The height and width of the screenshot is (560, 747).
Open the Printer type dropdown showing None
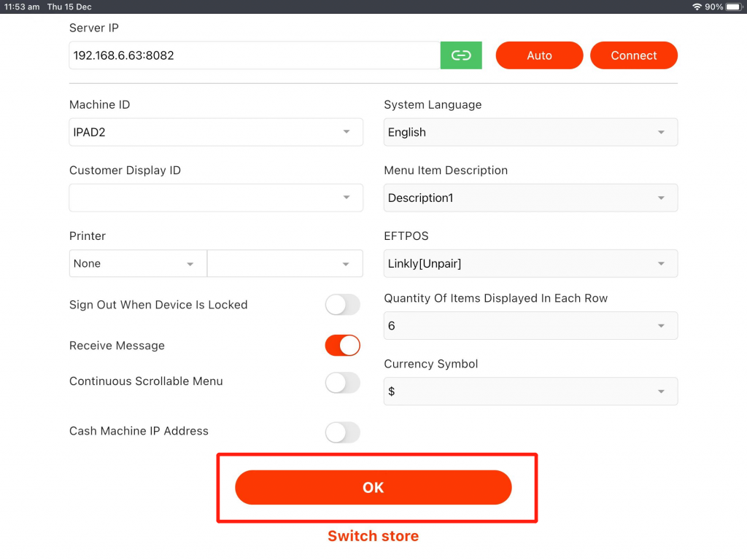(138, 263)
